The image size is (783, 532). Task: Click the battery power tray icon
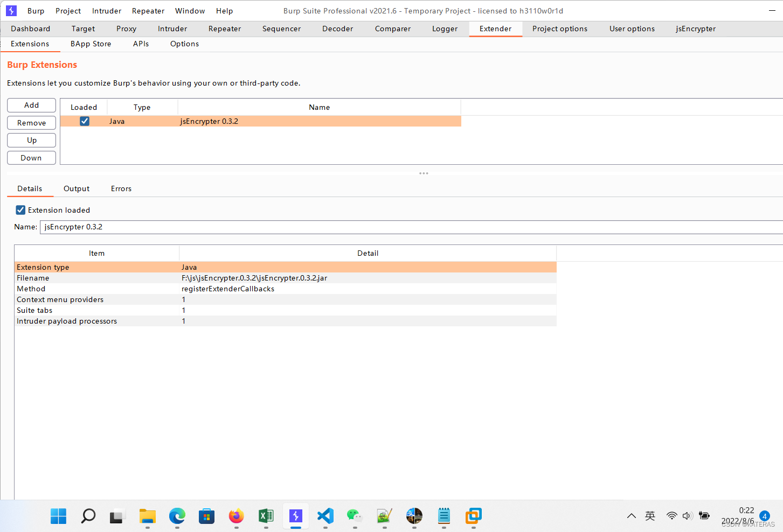704,516
